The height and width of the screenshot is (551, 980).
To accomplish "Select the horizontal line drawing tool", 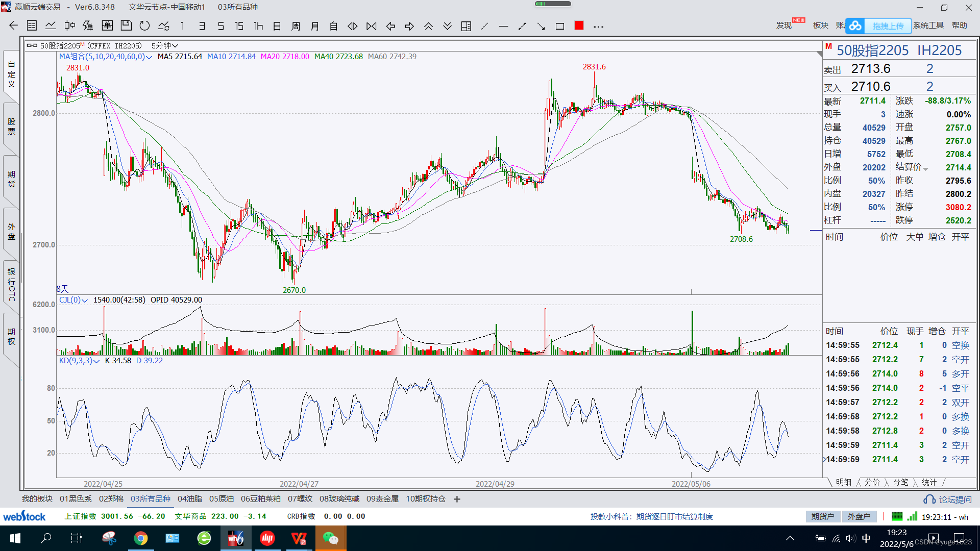I will coord(503,26).
